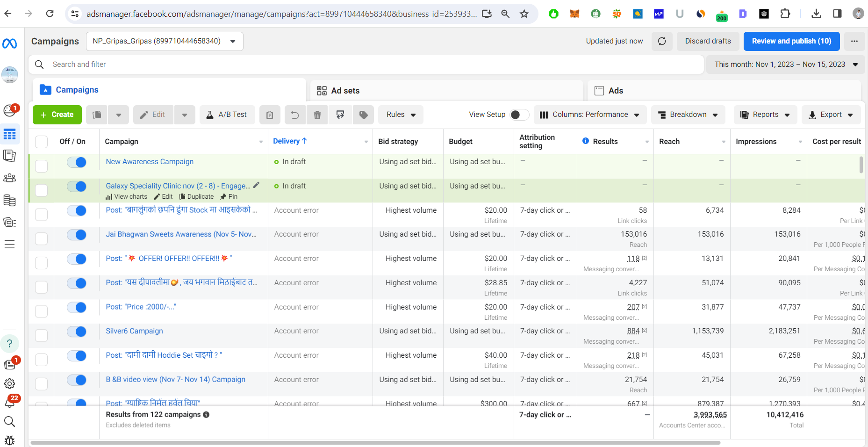Click the trash delete icon in toolbar
This screenshot has height=447, width=868.
point(317,115)
